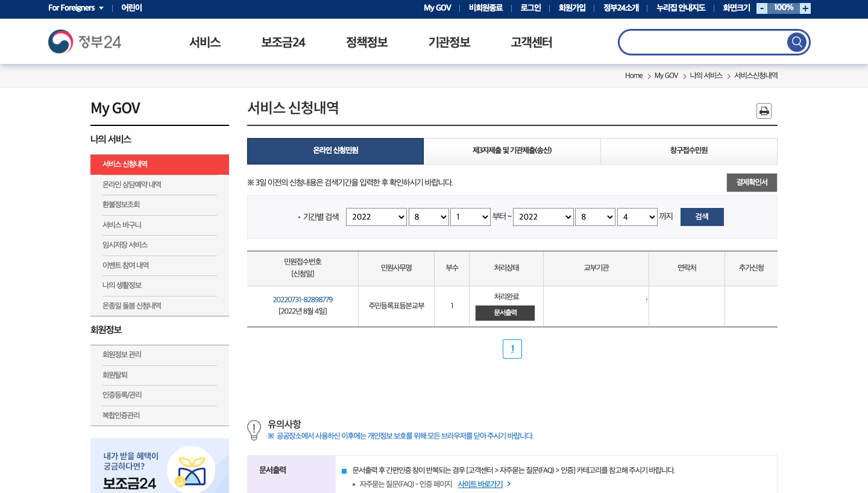The width and height of the screenshot is (868, 493).
Task: Open the end day dropdown showing 4
Action: tap(637, 216)
